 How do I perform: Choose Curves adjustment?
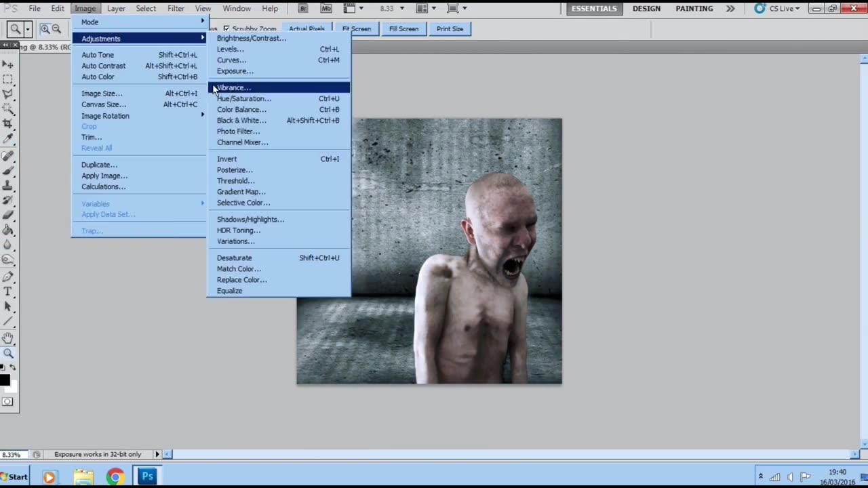tap(279, 60)
